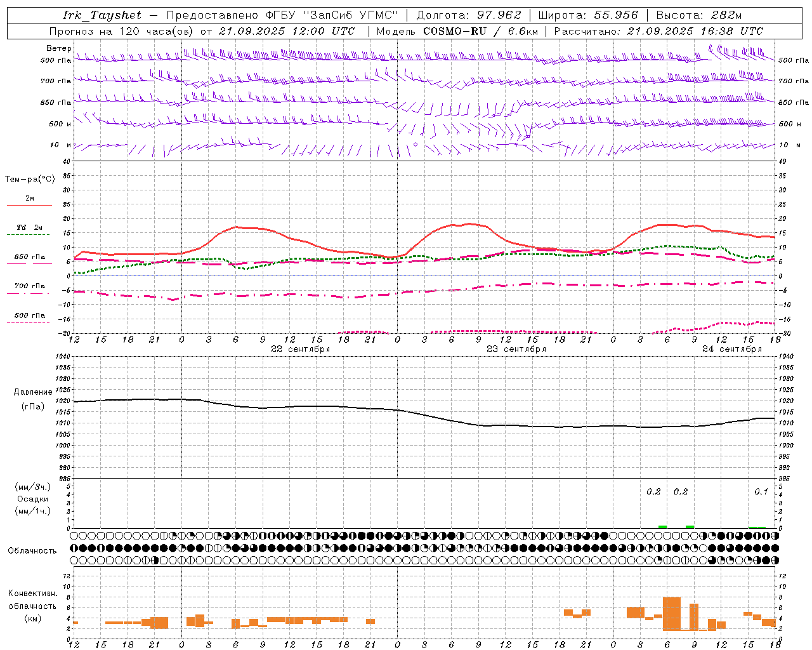Click the 'Td 2м' dew point legend entry
Image resolution: width=812 pixels, height=650 pixels.
click(29, 227)
